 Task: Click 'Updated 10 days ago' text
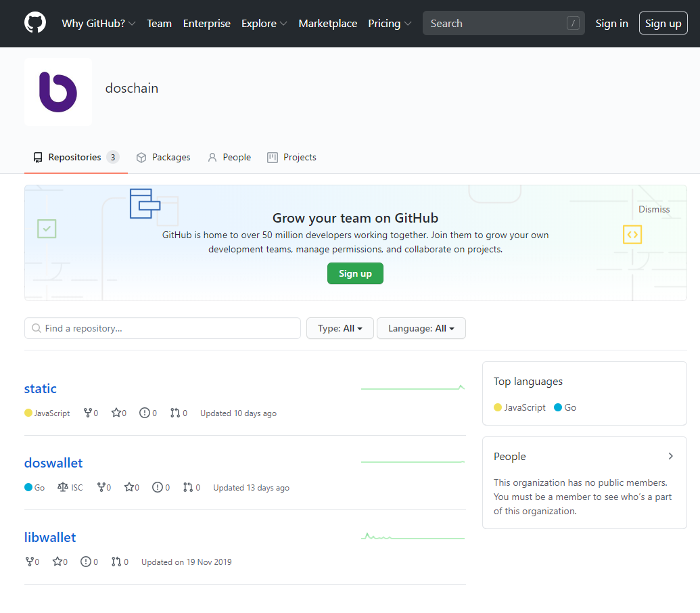(x=238, y=413)
